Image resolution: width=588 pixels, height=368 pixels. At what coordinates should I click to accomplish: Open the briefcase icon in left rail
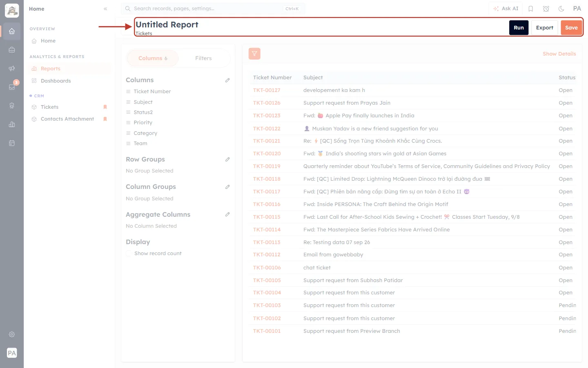point(12,50)
